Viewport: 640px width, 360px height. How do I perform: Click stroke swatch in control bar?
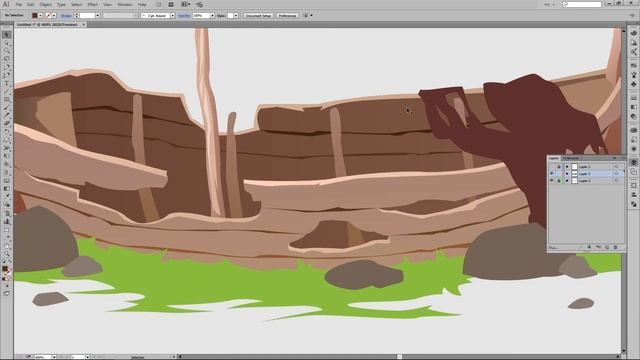pos(48,16)
